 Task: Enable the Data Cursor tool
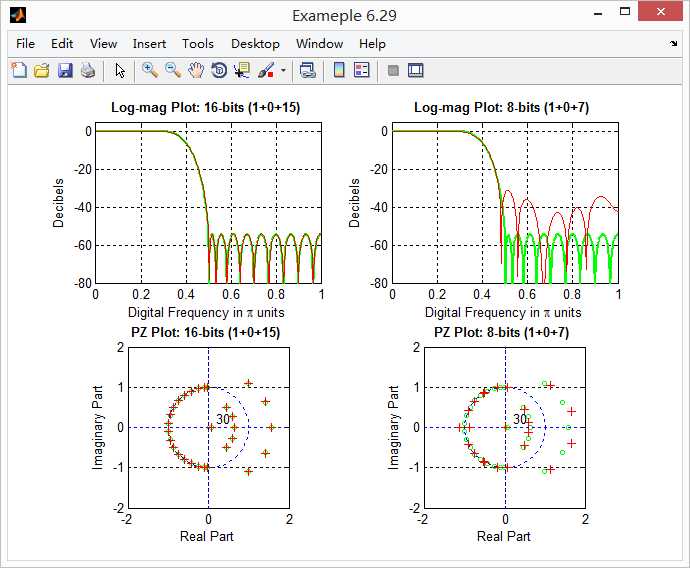(242, 70)
